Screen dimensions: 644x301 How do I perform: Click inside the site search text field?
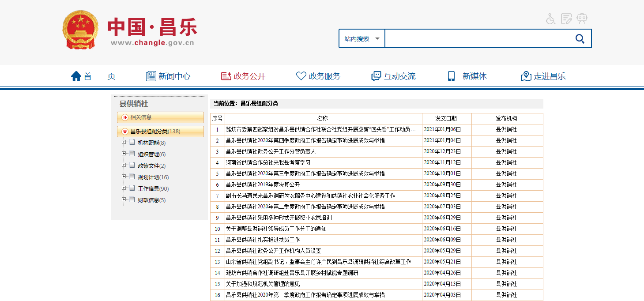[x=477, y=39]
